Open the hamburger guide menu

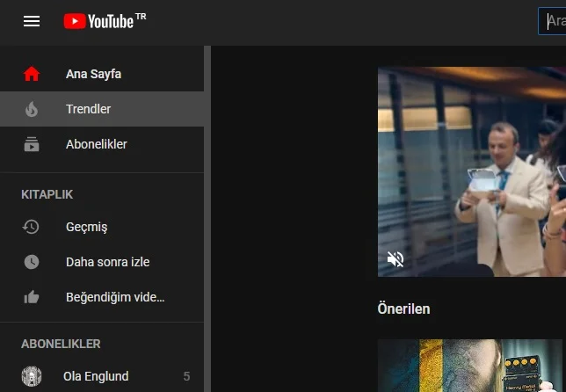pyautogui.click(x=32, y=21)
